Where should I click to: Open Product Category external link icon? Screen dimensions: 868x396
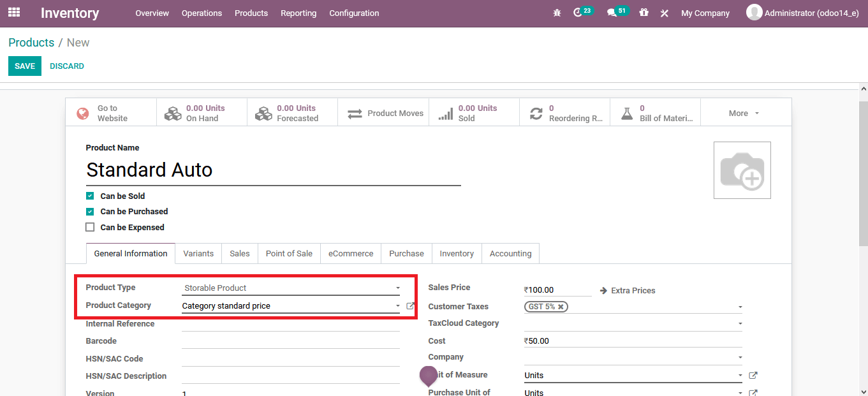(x=410, y=306)
